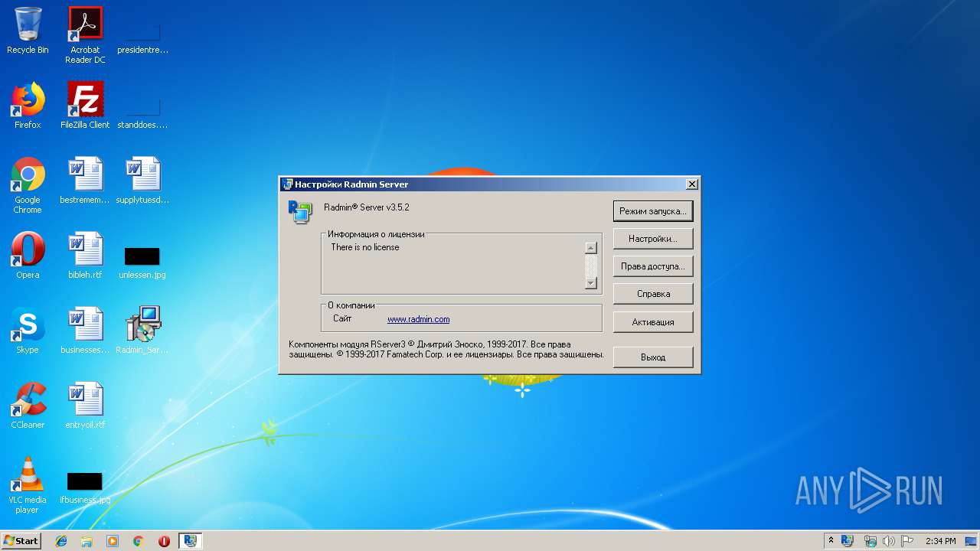Viewport: 980px width, 551px height.
Task: Select the ifbusiness.jpg image file
Action: coord(85,488)
